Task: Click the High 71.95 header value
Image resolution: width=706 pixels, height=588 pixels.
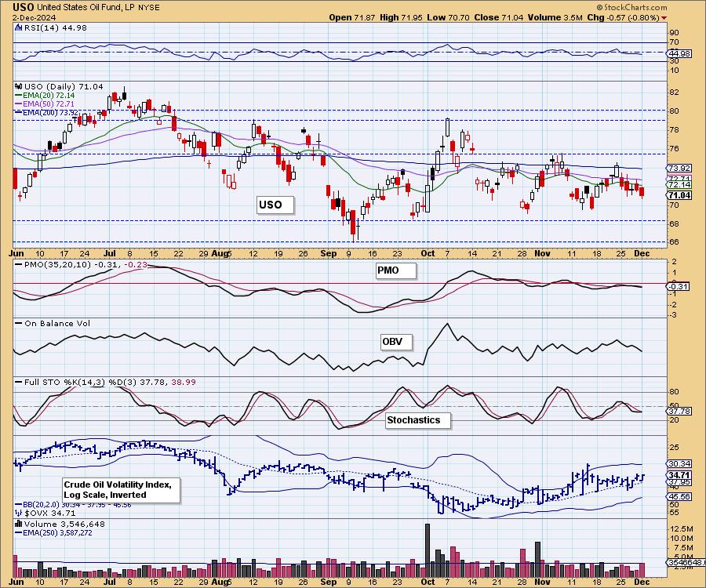Action: coord(401,17)
